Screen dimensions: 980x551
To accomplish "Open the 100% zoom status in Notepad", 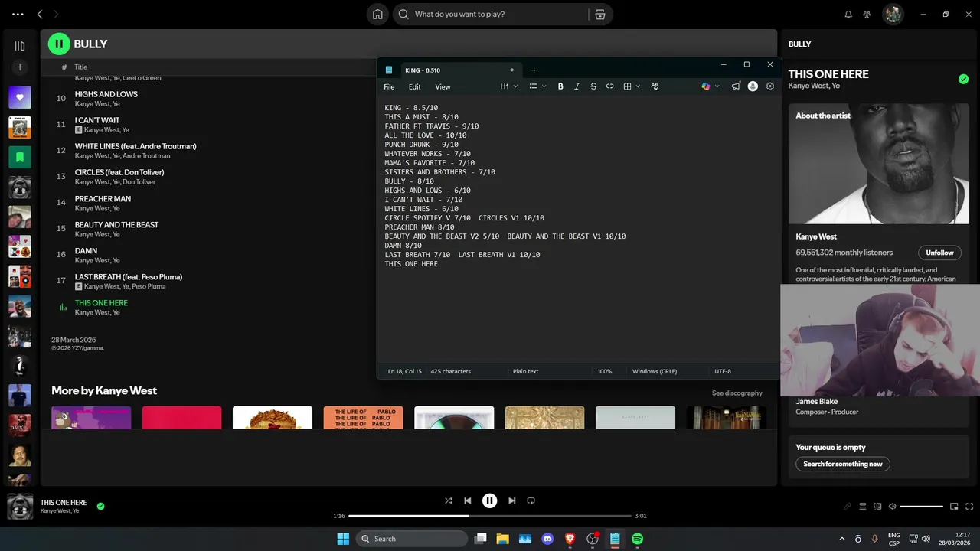I will [x=605, y=371].
